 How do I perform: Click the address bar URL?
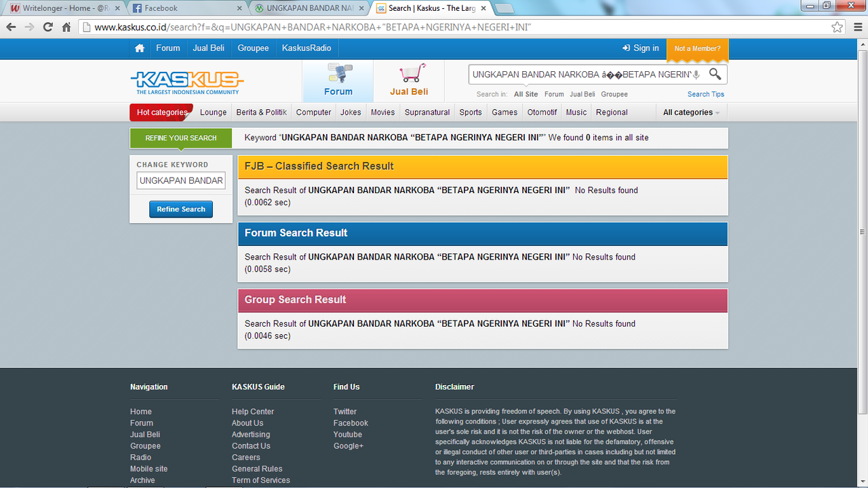click(312, 27)
